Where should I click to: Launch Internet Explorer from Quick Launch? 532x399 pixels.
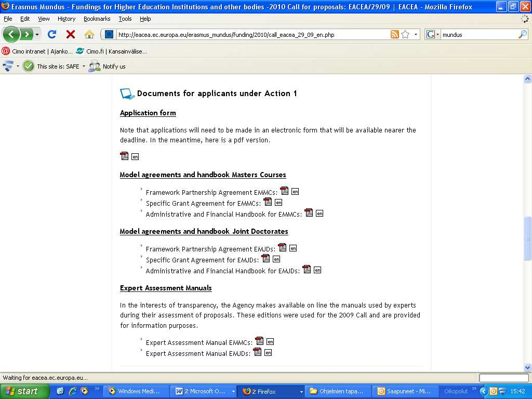pyautogui.click(x=72, y=391)
